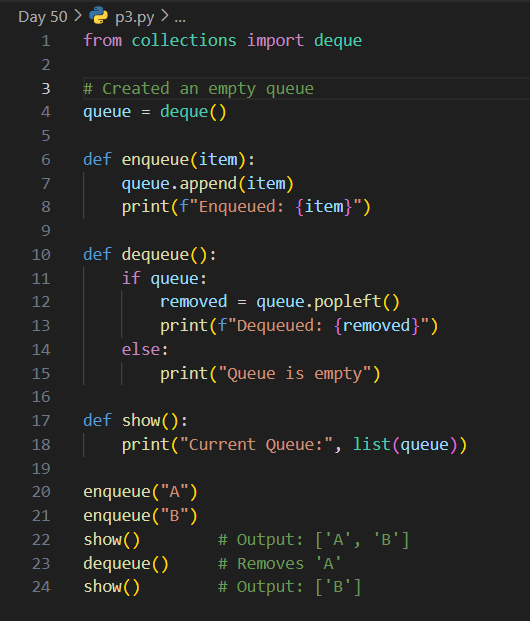The height and width of the screenshot is (621, 530).
Task: Click comment "# Output: ['A', 'B']"
Action: pos(314,539)
